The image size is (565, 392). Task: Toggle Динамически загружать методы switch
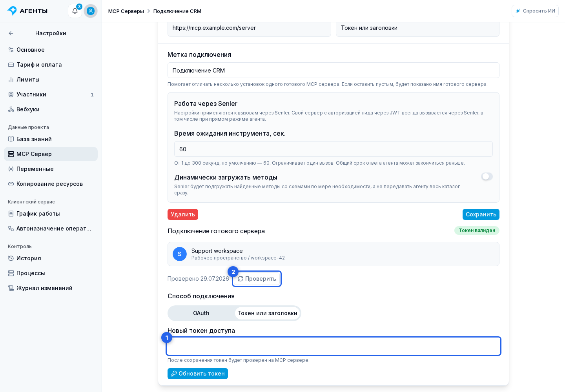click(487, 177)
